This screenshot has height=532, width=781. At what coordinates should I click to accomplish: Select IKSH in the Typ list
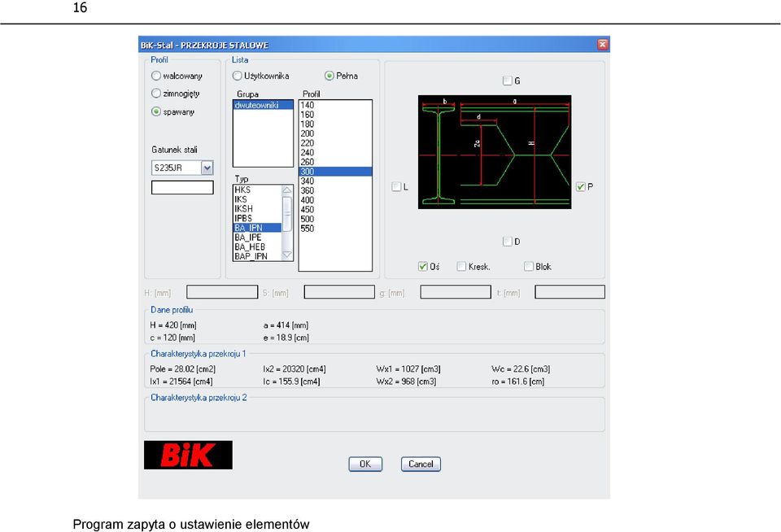[x=258, y=209]
